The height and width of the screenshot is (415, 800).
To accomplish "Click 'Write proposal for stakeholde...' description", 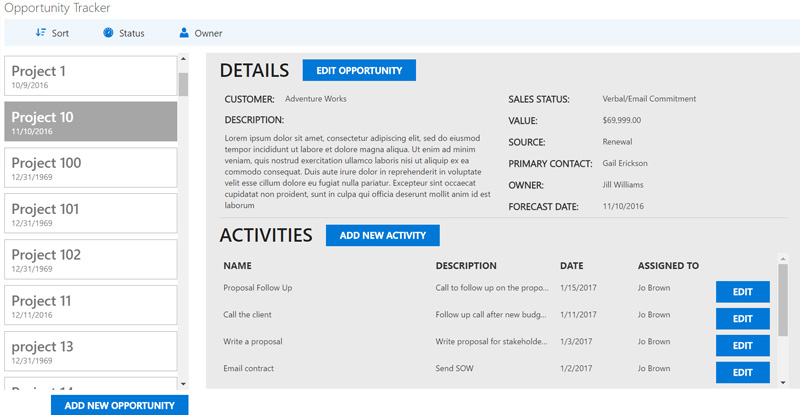I will coord(491,341).
